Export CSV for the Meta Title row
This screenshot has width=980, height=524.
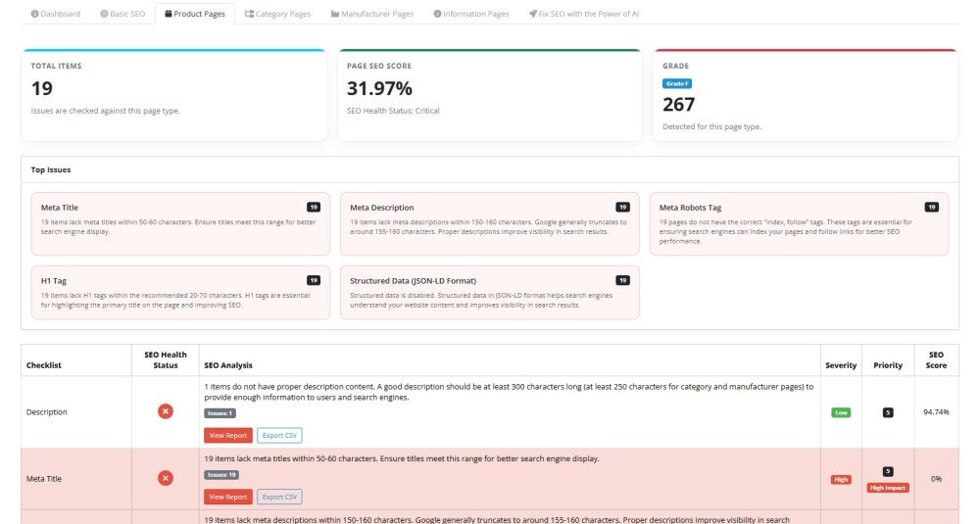click(279, 497)
